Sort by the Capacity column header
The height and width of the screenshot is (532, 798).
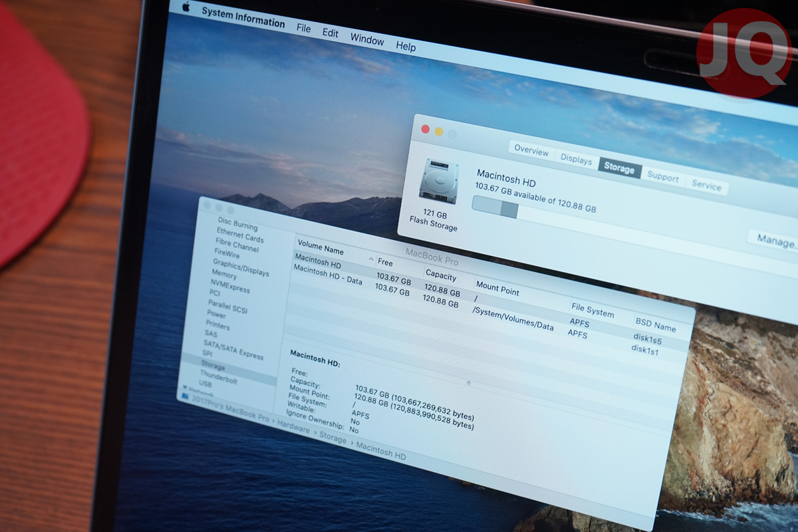[x=441, y=275]
